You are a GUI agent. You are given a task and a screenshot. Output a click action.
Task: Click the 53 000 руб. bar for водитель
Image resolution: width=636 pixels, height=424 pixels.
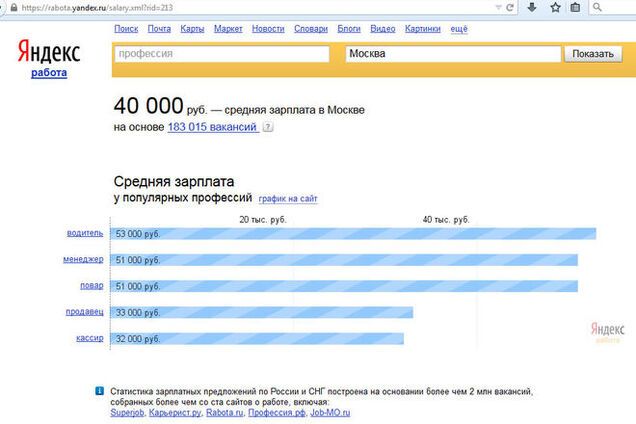[353, 234]
